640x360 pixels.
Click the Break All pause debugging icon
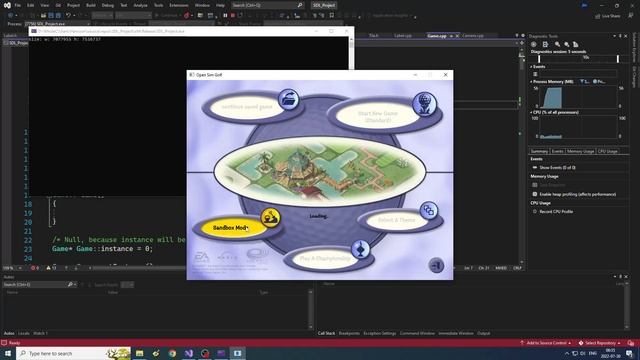(225, 16)
